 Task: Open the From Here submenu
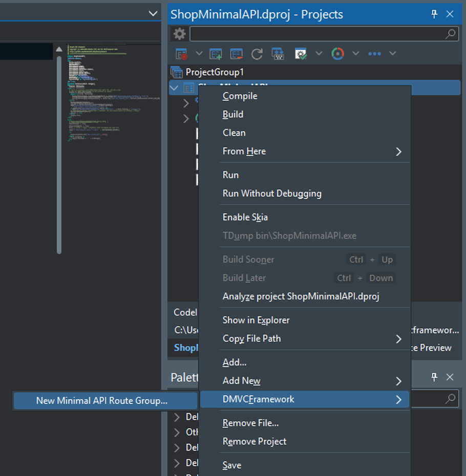click(305, 151)
